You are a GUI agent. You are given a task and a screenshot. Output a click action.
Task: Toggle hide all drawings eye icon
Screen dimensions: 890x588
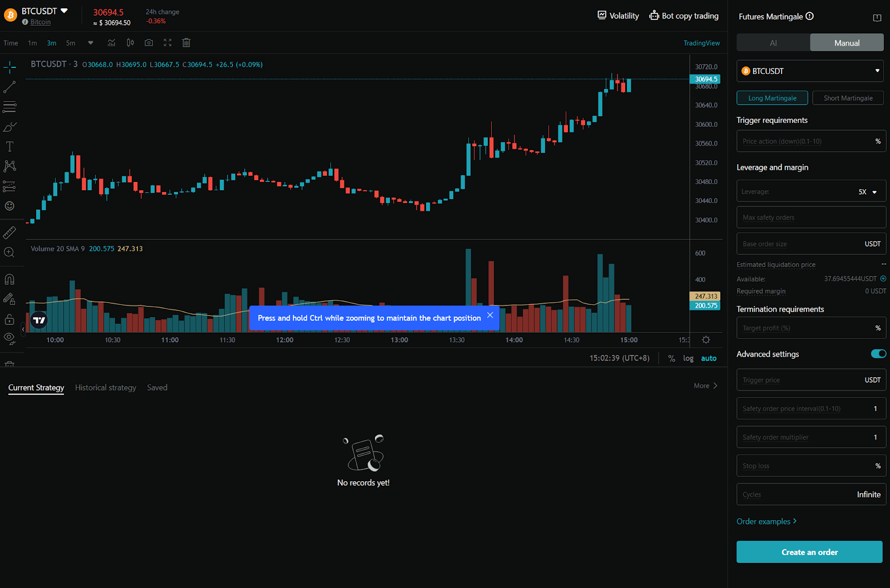(9, 338)
